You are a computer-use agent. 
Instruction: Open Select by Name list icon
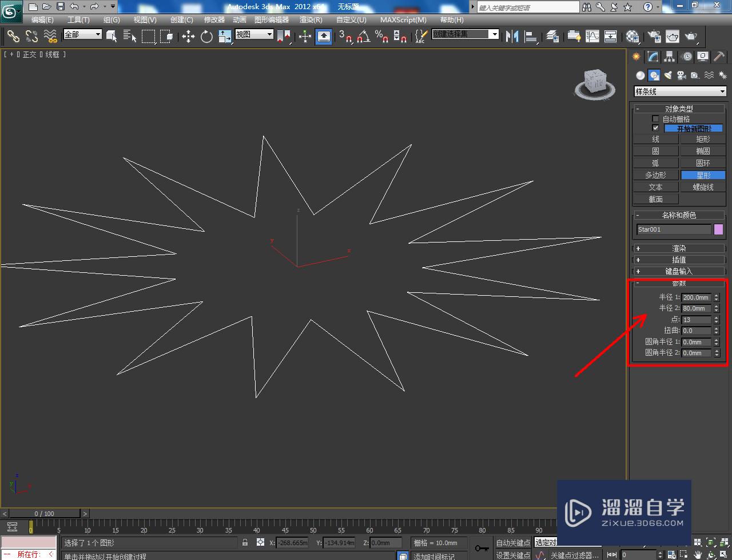pyautogui.click(x=130, y=36)
